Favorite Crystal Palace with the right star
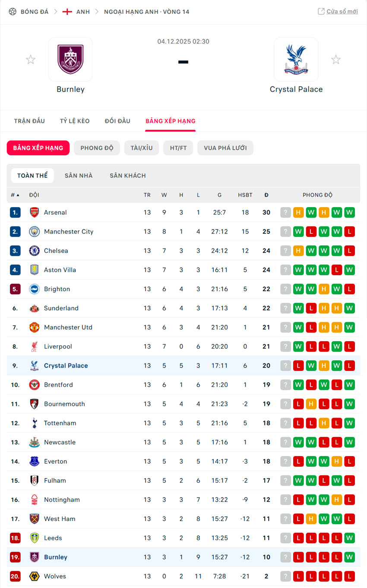The image size is (367, 588). tap(336, 60)
